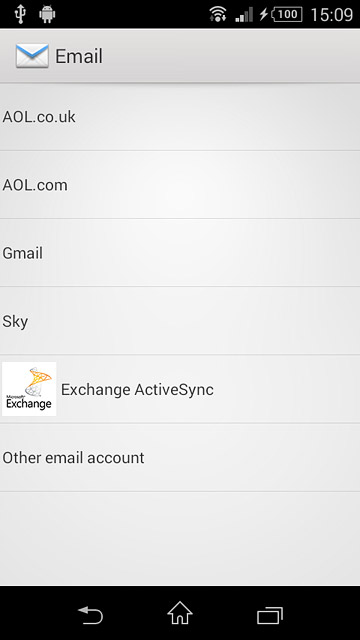Tap the battery charging bolt icon
Viewport: 360px width, 640px height.
[264, 14]
